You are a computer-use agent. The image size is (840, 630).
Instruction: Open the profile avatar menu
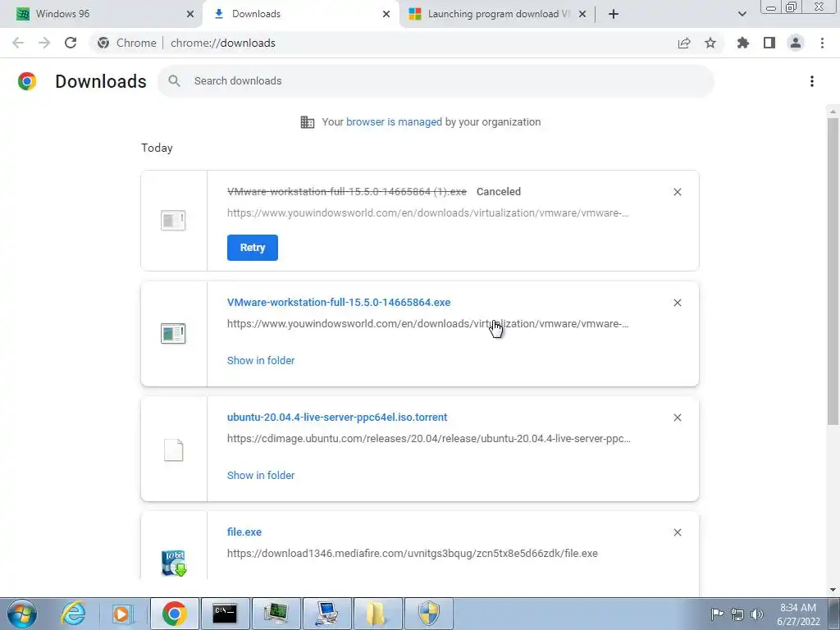click(x=796, y=43)
